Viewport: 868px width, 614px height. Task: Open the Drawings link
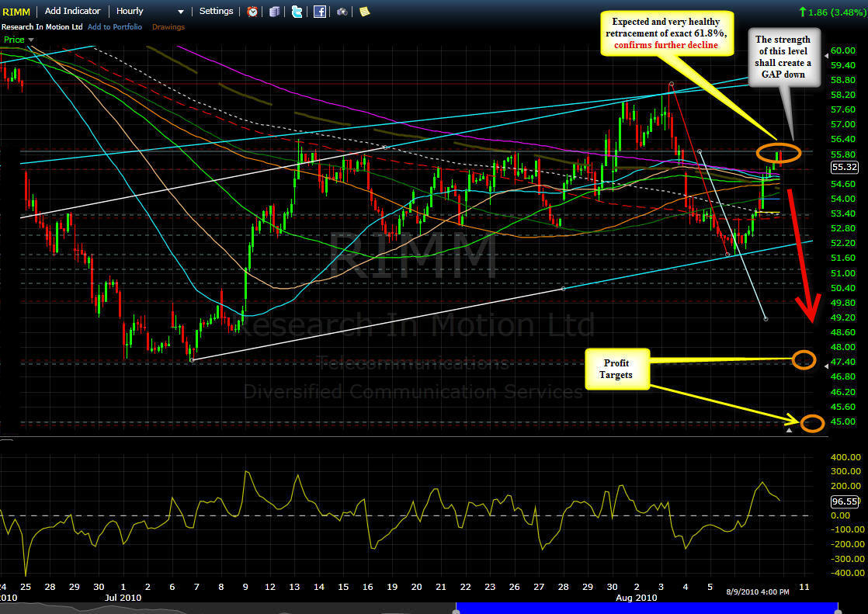point(168,26)
